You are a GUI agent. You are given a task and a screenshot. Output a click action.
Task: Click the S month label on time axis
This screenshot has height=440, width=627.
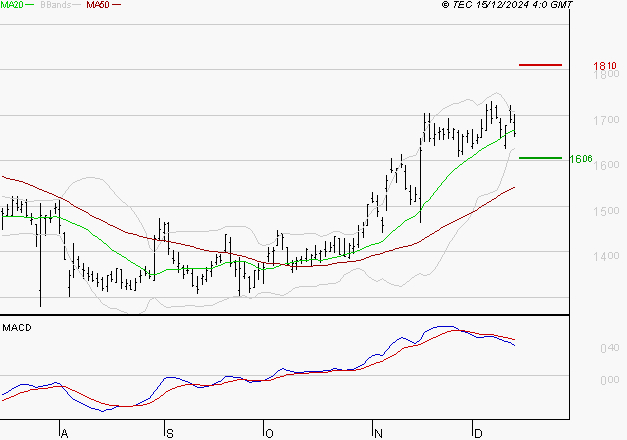[x=170, y=434]
